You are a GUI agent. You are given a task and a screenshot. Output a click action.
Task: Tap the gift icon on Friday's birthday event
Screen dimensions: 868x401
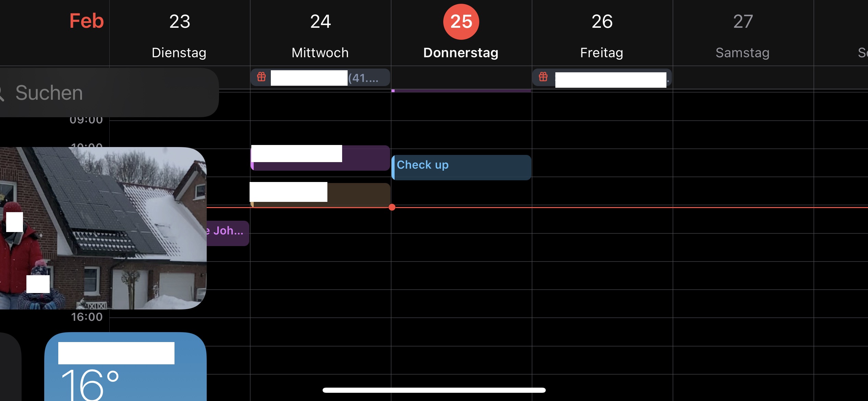(543, 77)
